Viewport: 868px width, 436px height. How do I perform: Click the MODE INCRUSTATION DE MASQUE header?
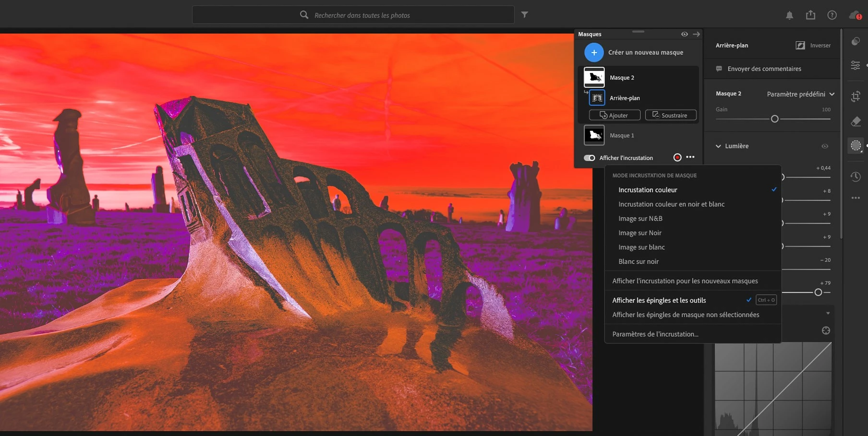tap(654, 176)
